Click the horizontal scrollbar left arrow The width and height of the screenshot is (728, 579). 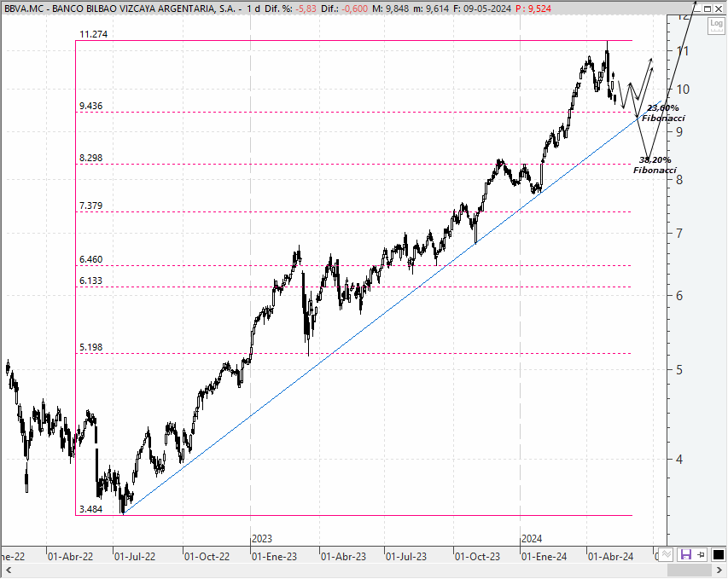pos(8,570)
